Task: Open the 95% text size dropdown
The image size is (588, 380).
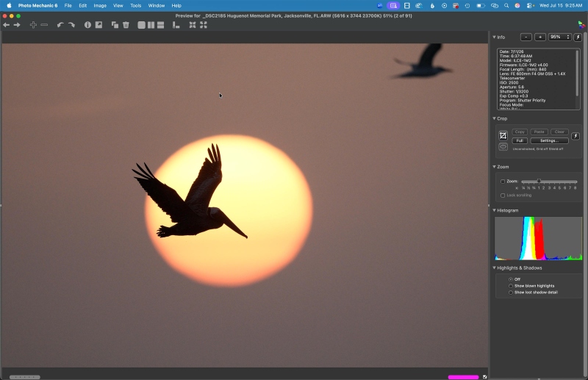Action: pyautogui.click(x=559, y=37)
